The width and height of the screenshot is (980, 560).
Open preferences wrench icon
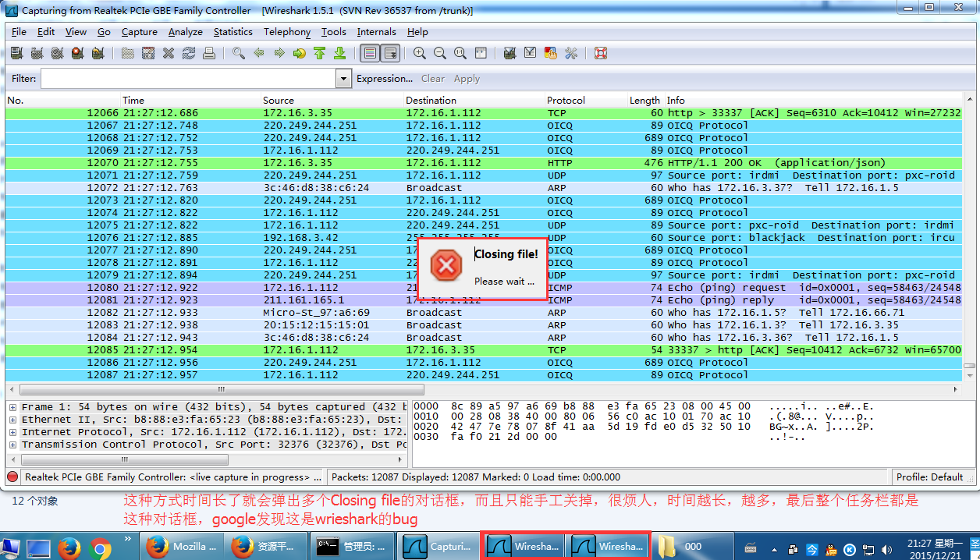click(571, 53)
